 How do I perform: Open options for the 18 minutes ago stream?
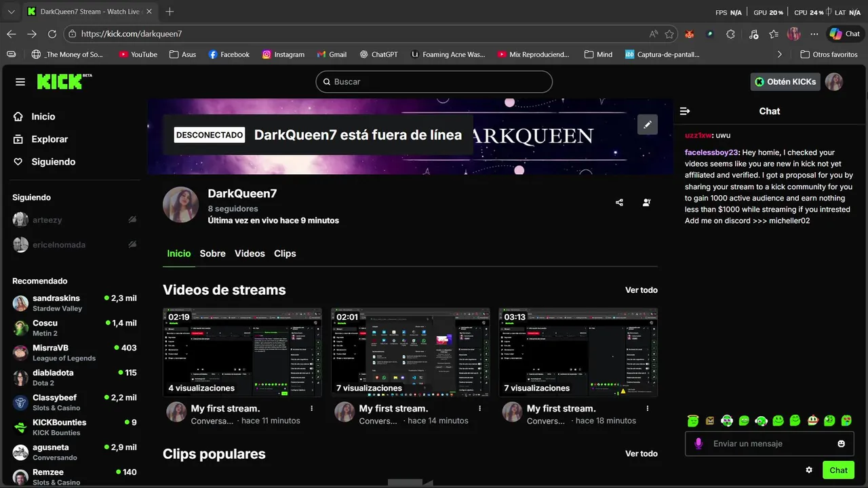click(648, 409)
